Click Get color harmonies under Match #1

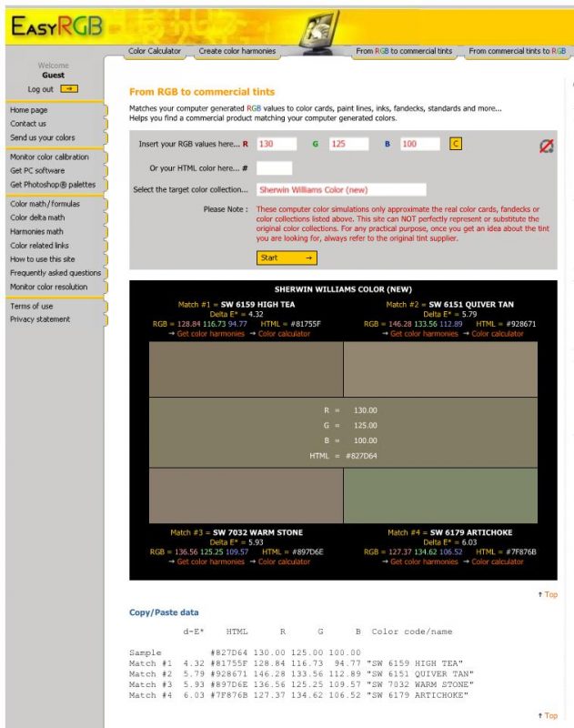pyautogui.click(x=210, y=334)
